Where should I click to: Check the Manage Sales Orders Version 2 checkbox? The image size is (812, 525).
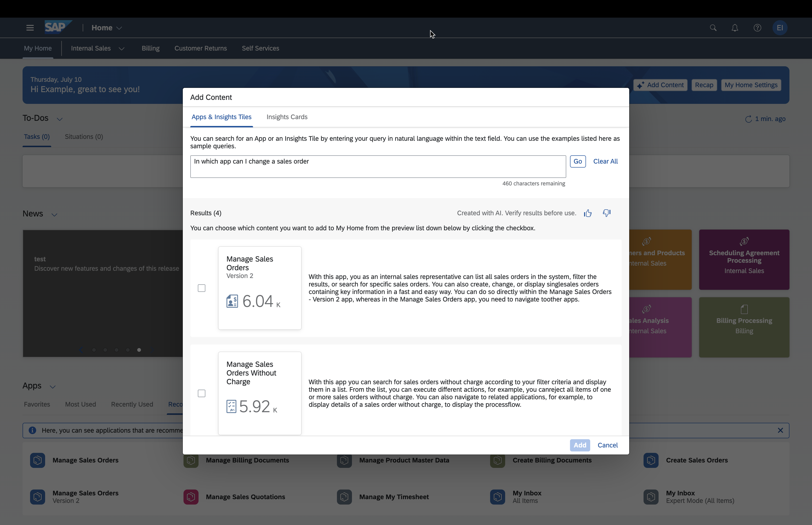tap(201, 288)
